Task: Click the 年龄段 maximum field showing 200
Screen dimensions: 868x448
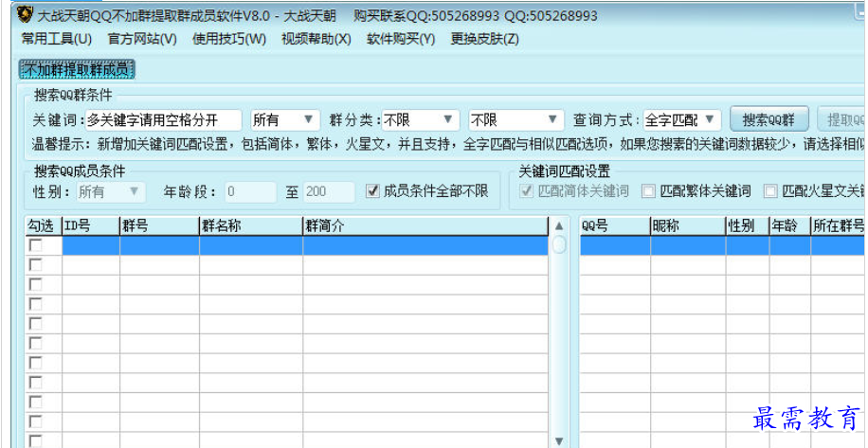Action: click(329, 192)
